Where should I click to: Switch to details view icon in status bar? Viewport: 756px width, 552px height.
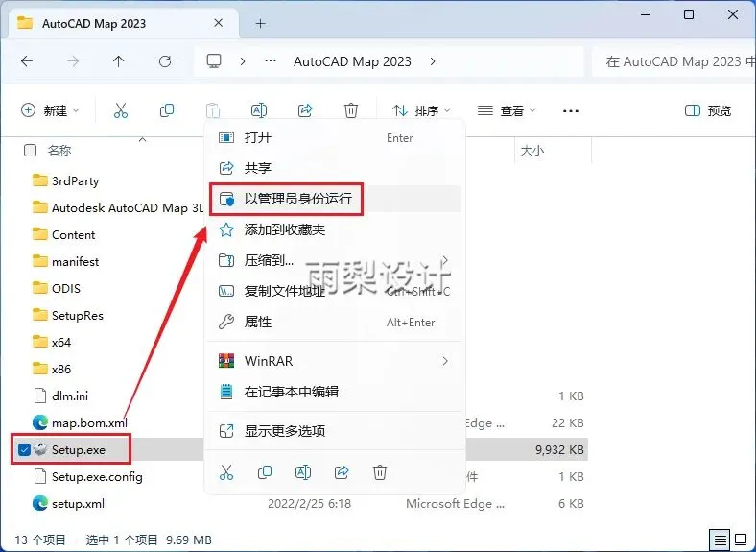coord(720,540)
